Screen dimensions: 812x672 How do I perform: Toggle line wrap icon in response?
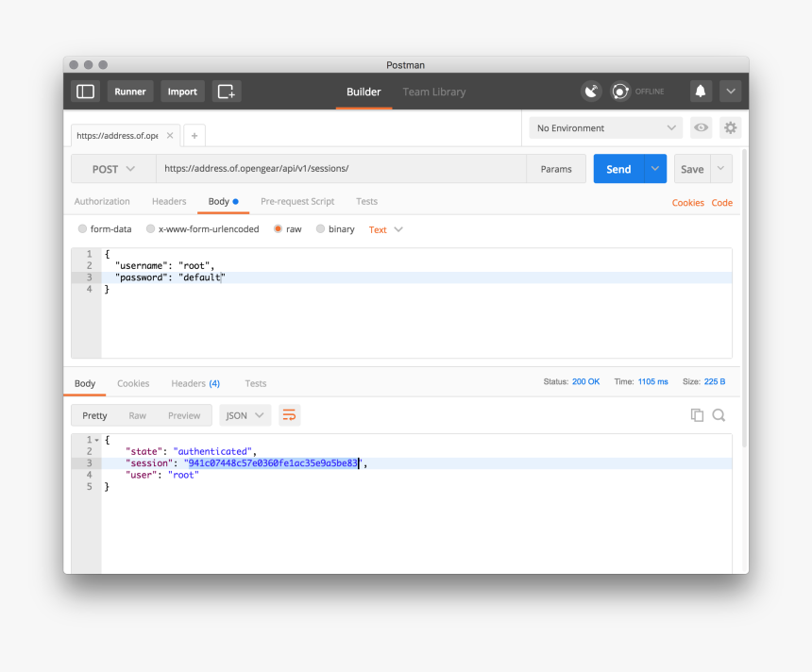click(290, 415)
